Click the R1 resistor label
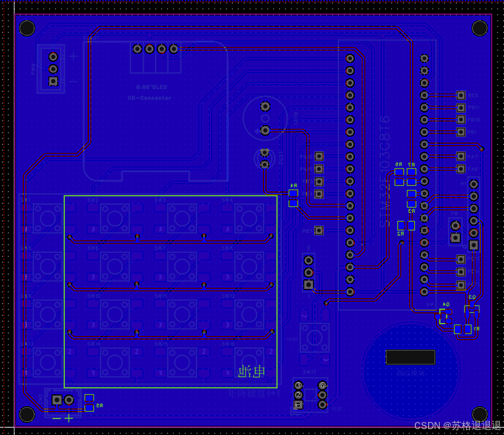504x435 pixels. (x=476, y=328)
